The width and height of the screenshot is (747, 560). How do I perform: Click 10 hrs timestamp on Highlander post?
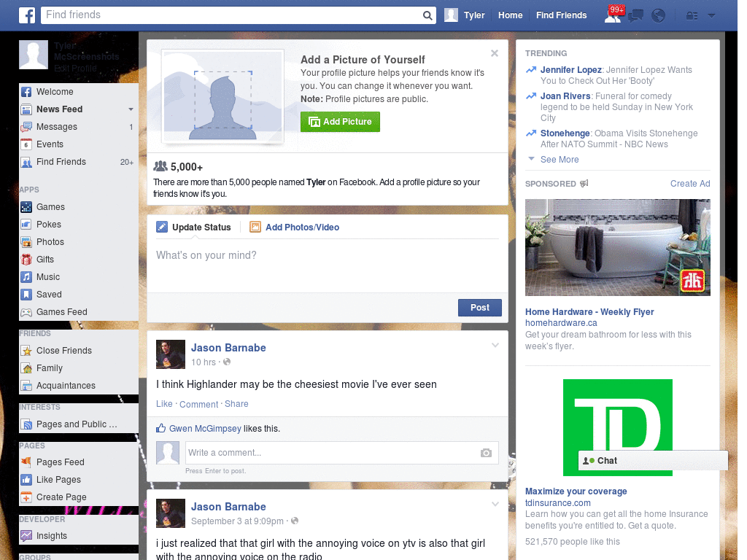[x=204, y=362]
